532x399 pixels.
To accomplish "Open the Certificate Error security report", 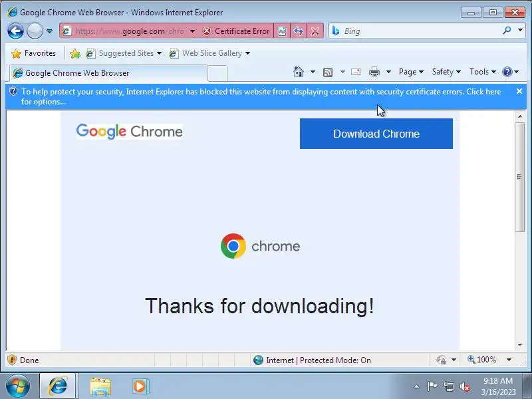I will coord(236,31).
